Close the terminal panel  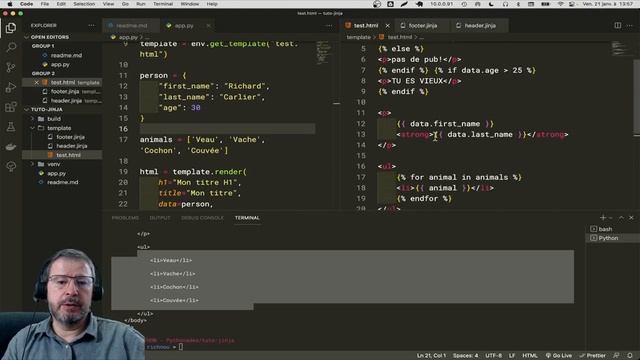click(631, 218)
